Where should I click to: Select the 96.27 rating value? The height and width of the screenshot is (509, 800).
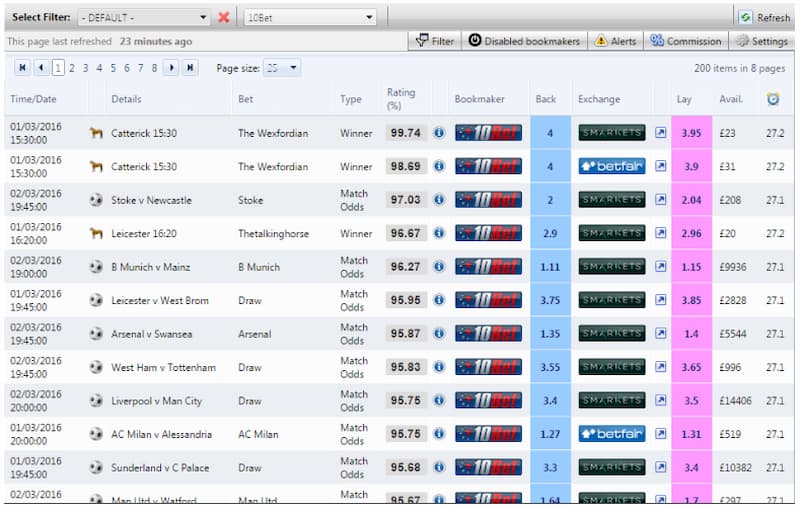(406, 267)
